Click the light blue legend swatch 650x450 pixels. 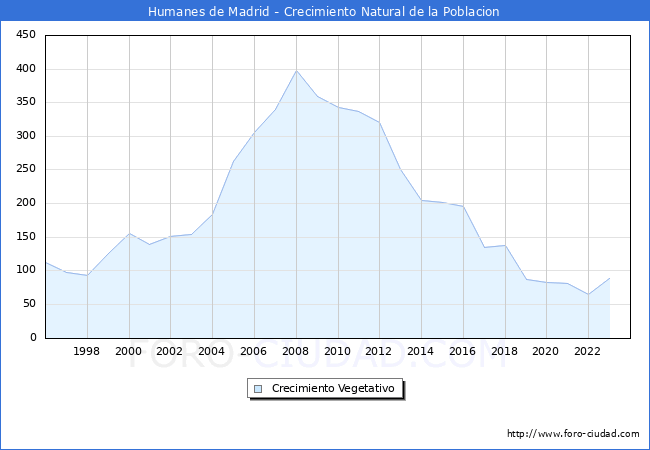(x=258, y=389)
